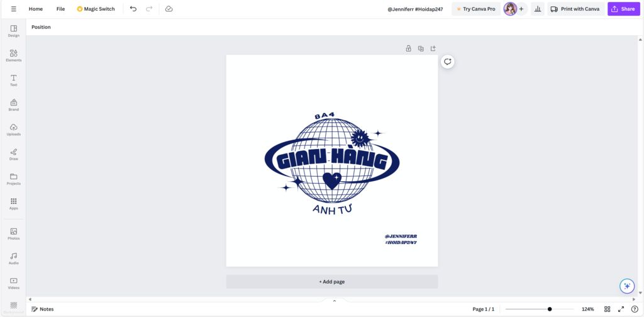Edit the design title @Jenniferr #Hoidap247

click(x=415, y=9)
